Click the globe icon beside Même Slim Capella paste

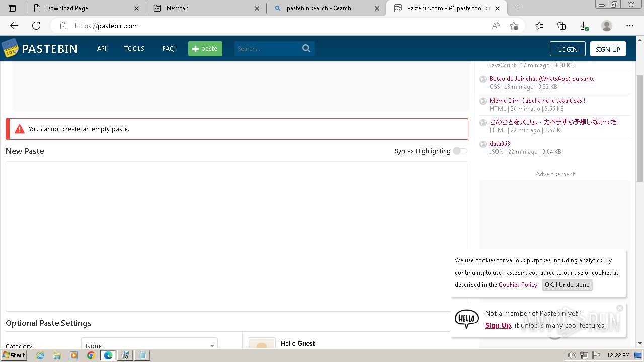coord(483,101)
